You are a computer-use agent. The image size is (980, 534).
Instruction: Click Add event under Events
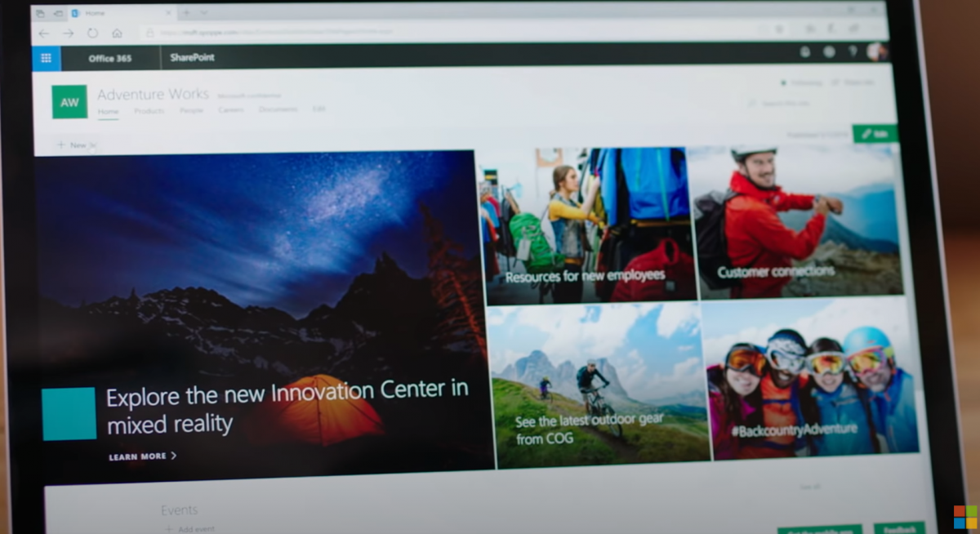pos(189,528)
